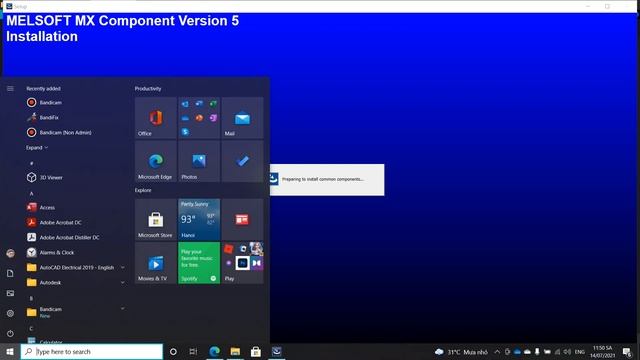Viewport: 640px width, 360px height.
Task: Click the Preparing to install common components dialog
Action: pos(327,180)
